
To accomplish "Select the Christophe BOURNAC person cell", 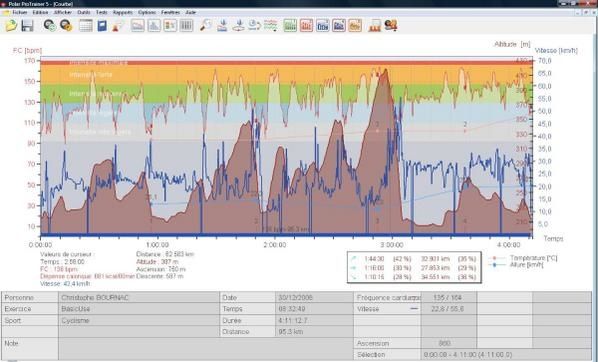I will pyautogui.click(x=139, y=298).
